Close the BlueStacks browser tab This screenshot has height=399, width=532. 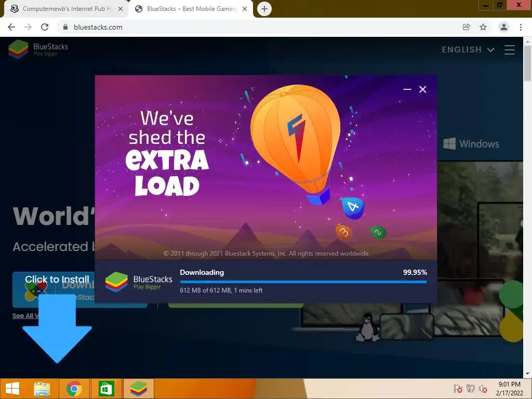coord(245,9)
